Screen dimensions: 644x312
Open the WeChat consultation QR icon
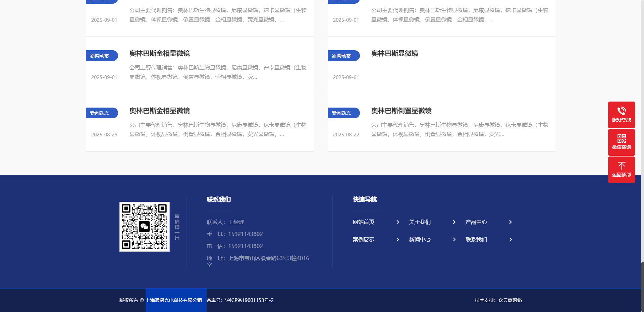[x=621, y=139]
